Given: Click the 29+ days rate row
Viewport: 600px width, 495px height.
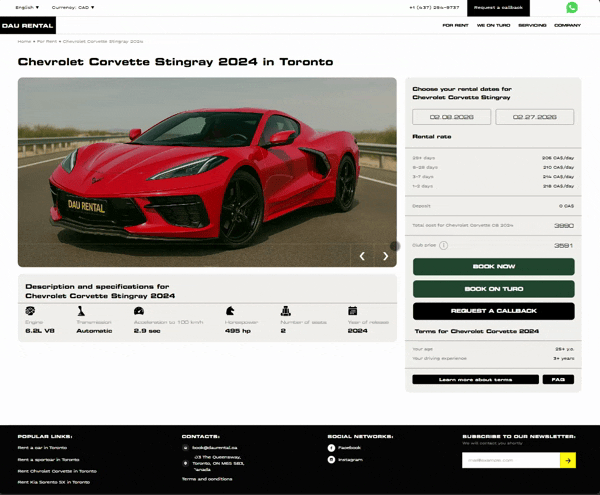Looking at the screenshot, I should click(493, 158).
